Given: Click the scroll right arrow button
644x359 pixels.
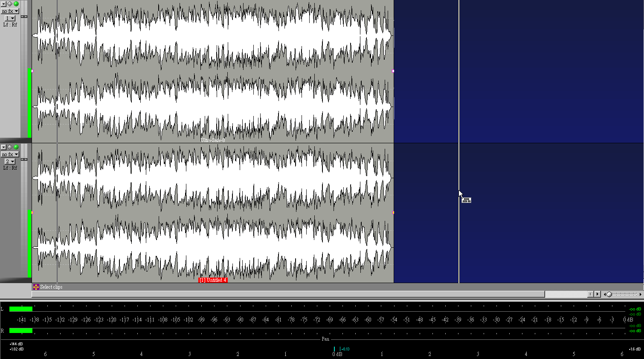Looking at the screenshot, I should 597,294.
